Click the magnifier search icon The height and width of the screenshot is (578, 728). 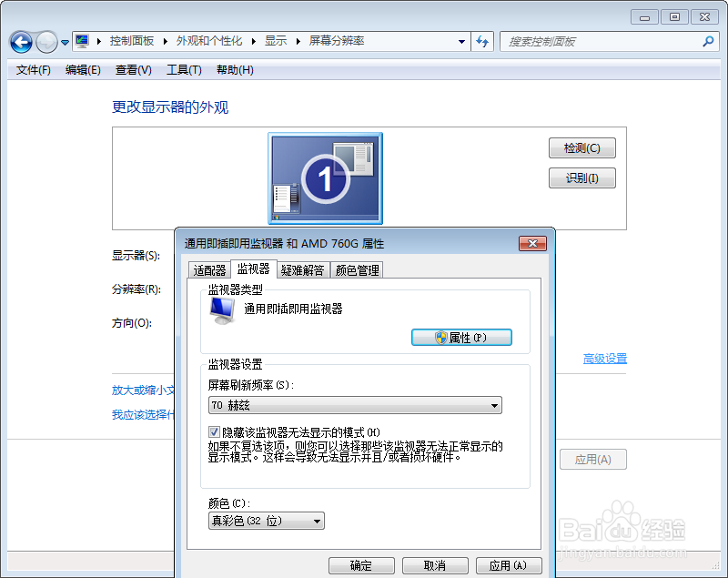[x=708, y=42]
